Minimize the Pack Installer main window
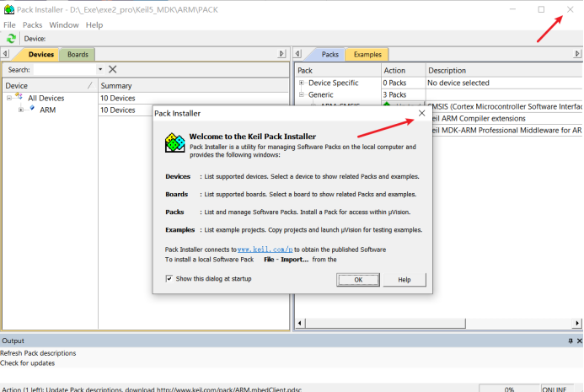The image size is (584, 392). [512, 9]
